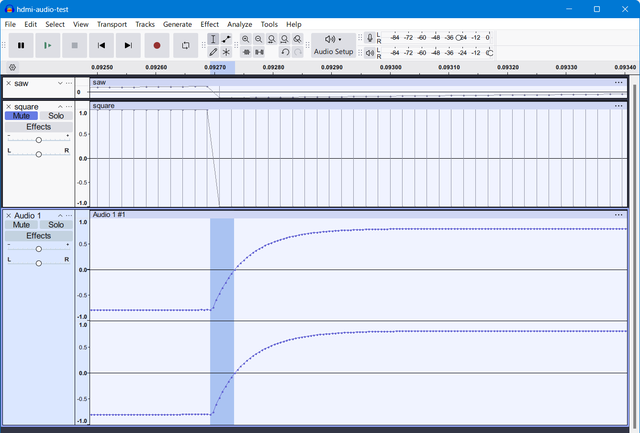Stop playback with the Stop button

[74, 45]
